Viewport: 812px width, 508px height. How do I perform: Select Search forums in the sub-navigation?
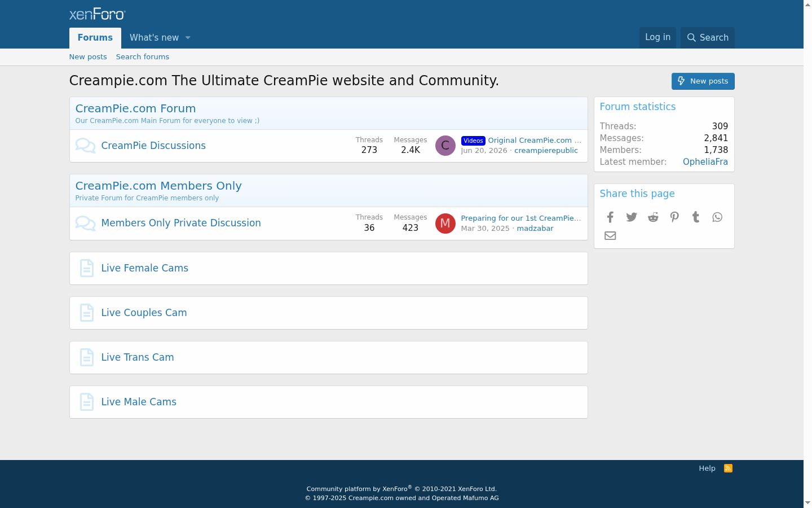(x=143, y=57)
